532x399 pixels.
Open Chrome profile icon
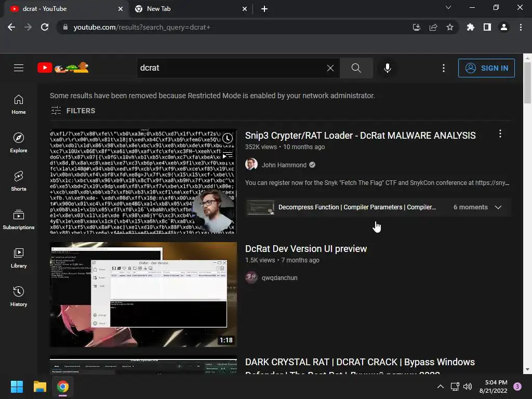coord(504,27)
